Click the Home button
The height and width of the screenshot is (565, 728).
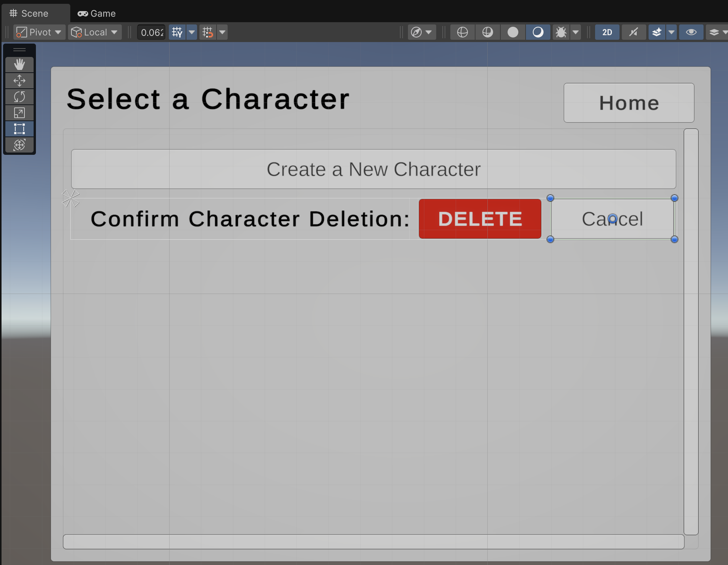[x=629, y=103]
